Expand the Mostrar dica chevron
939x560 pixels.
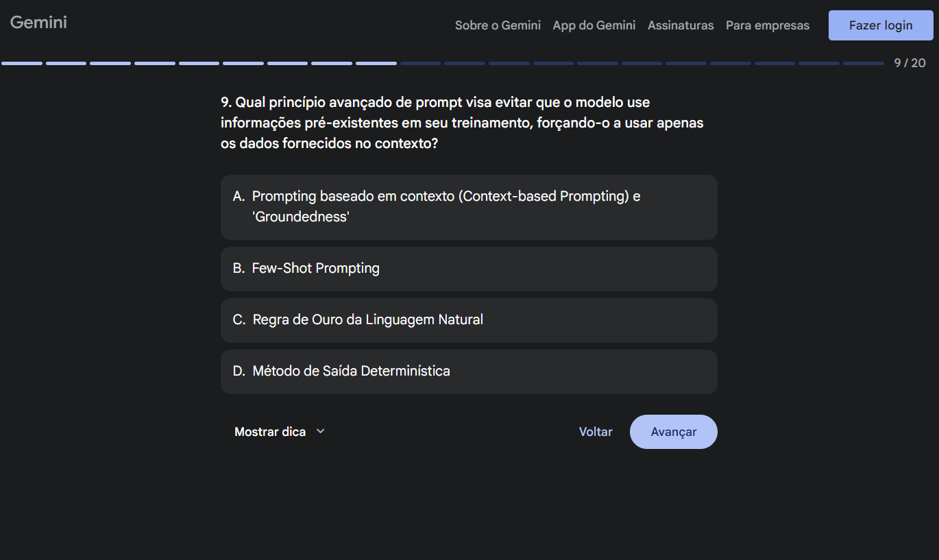[320, 432]
